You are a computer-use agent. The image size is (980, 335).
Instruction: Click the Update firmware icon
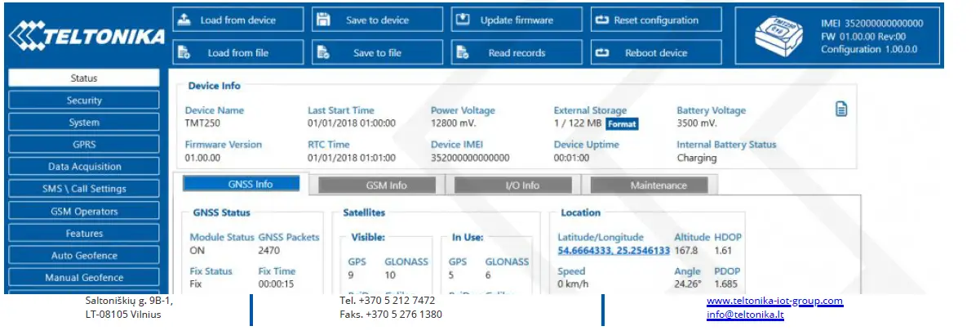(x=463, y=20)
